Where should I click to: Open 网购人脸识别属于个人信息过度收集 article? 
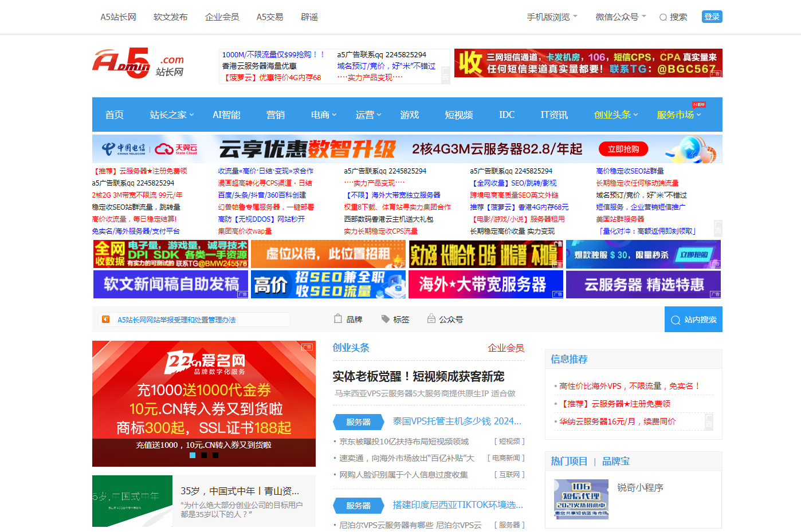pos(403,475)
